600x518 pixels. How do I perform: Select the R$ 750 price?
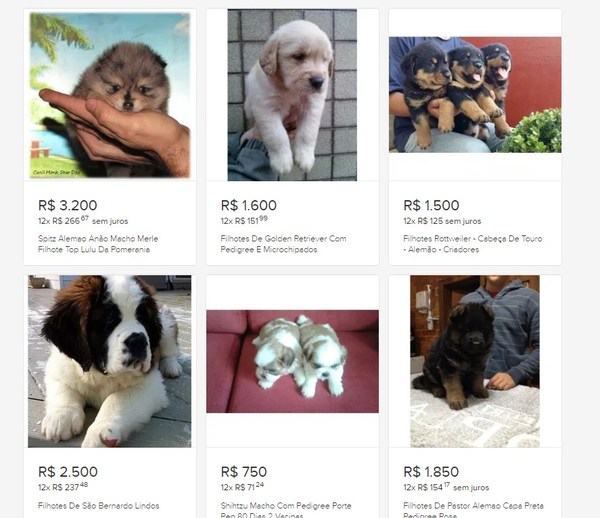pos(243,471)
